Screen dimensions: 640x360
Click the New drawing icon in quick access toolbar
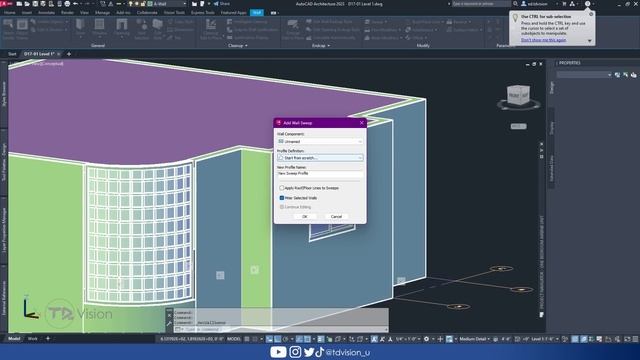click(x=19, y=4)
